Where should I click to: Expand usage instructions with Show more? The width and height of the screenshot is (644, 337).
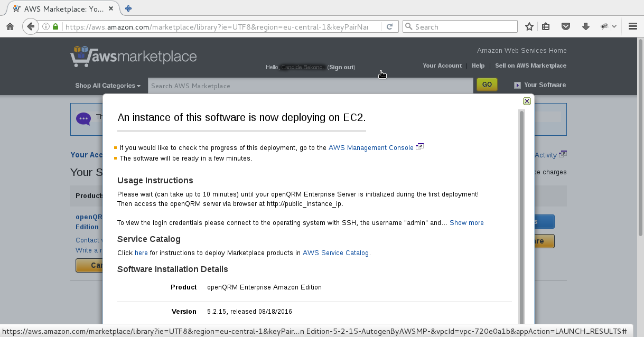point(466,223)
